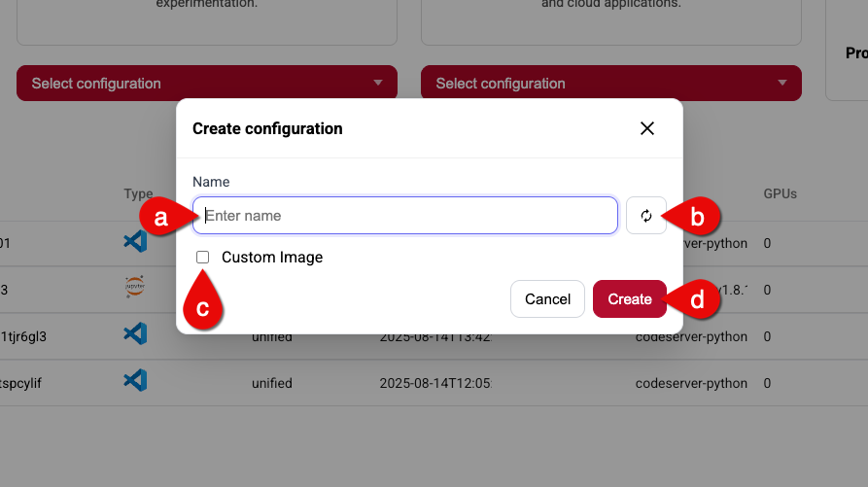This screenshot has height=487, width=868.
Task: Open the right Select configuration dropdown
Action: (x=598, y=84)
